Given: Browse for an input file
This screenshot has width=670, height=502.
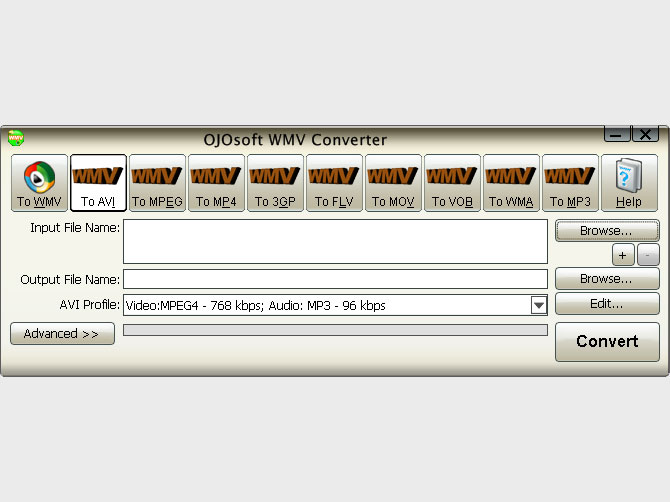Looking at the screenshot, I should tap(607, 231).
